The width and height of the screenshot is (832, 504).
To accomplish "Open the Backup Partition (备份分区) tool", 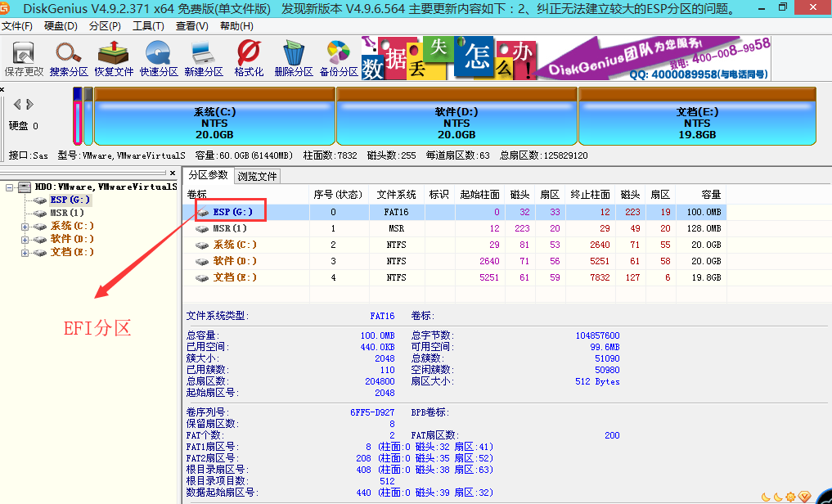I will (x=339, y=58).
